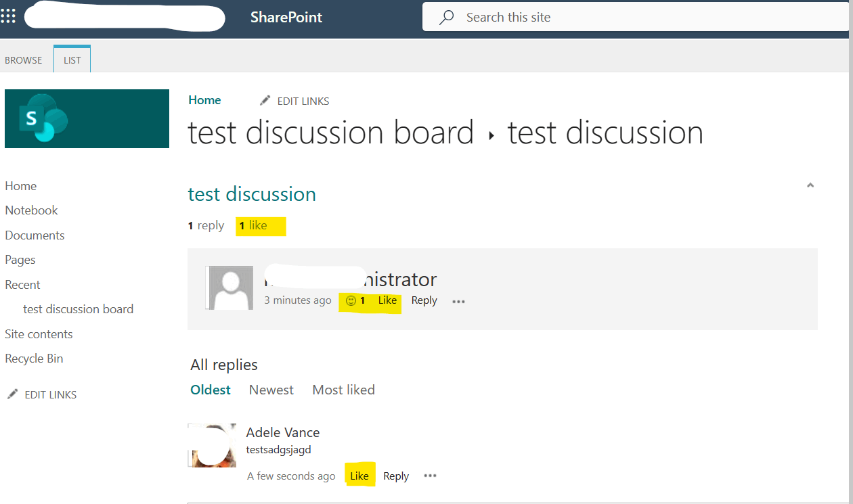The height and width of the screenshot is (504, 853).
Task: Switch to the BROWSE ribbon tab
Action: [x=24, y=60]
